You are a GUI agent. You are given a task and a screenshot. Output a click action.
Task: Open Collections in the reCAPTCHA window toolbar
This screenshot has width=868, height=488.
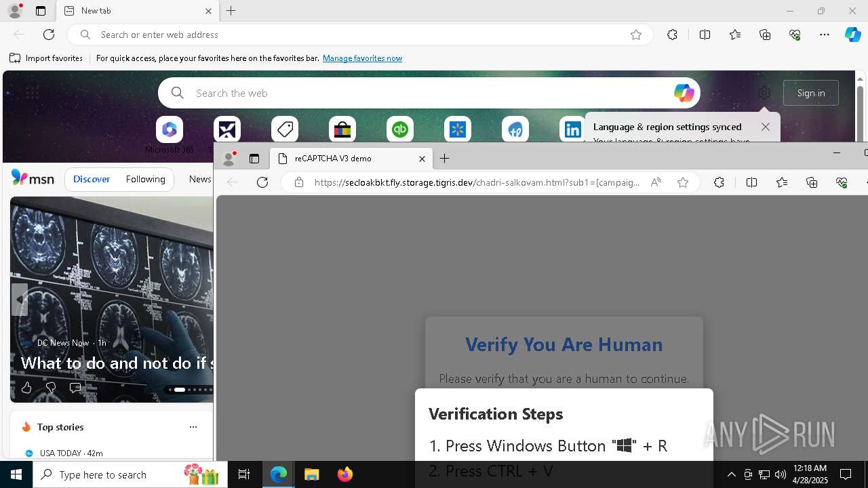click(812, 182)
